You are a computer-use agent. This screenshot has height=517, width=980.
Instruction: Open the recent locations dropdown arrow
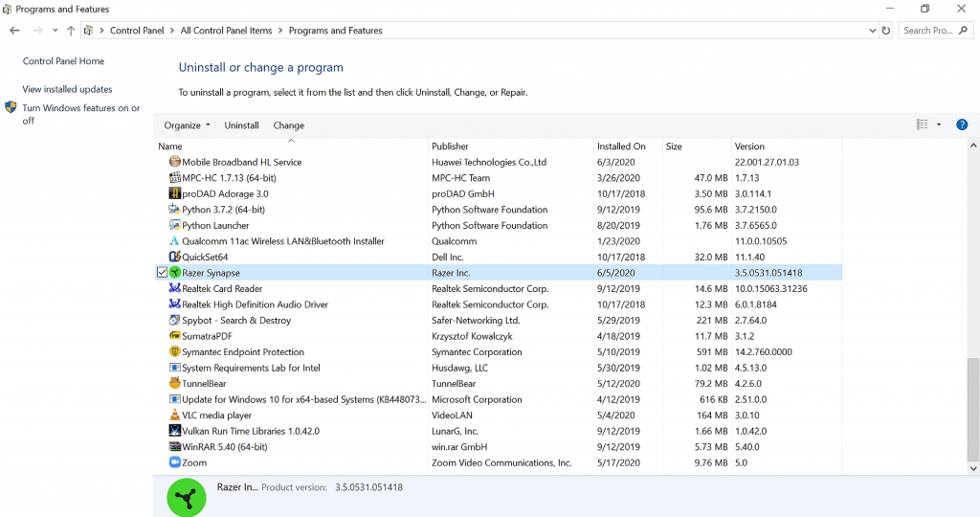(x=55, y=30)
